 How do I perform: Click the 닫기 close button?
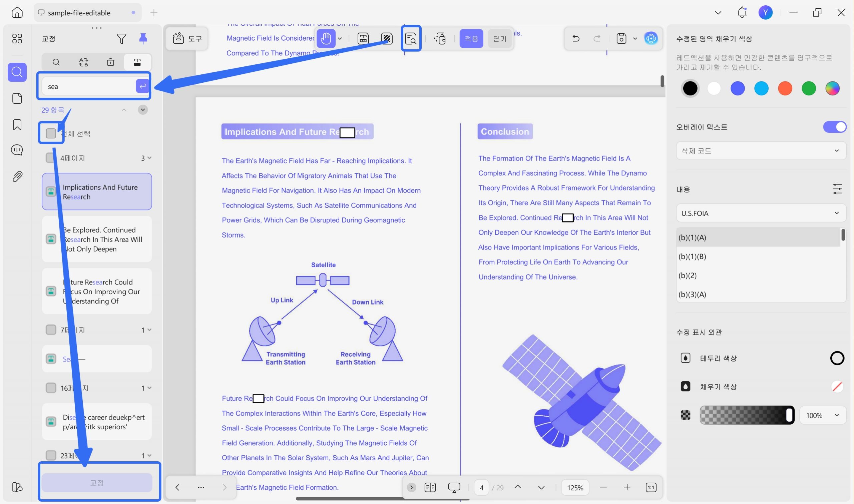(x=499, y=38)
